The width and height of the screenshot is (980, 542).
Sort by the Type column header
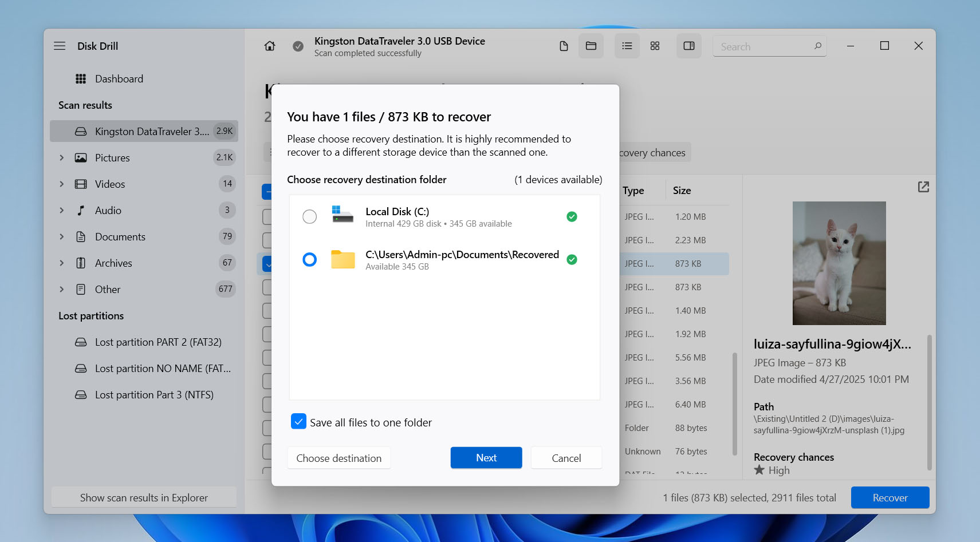tap(633, 191)
